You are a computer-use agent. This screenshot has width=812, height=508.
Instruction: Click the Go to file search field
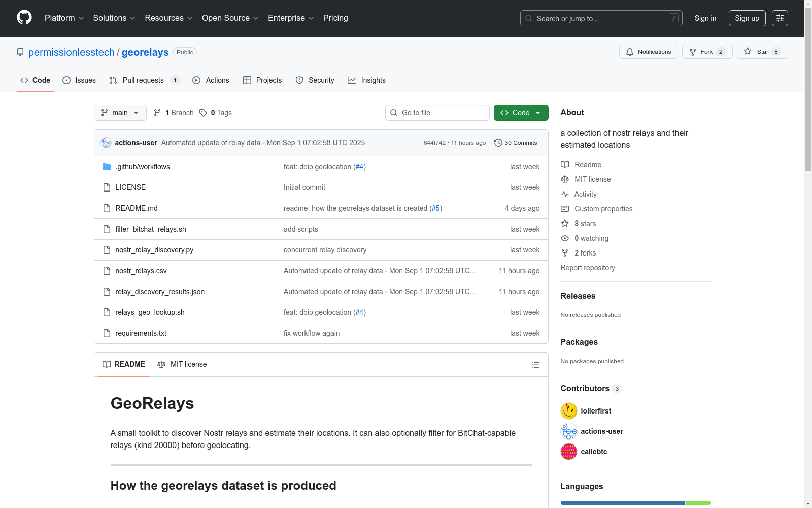[x=437, y=113]
